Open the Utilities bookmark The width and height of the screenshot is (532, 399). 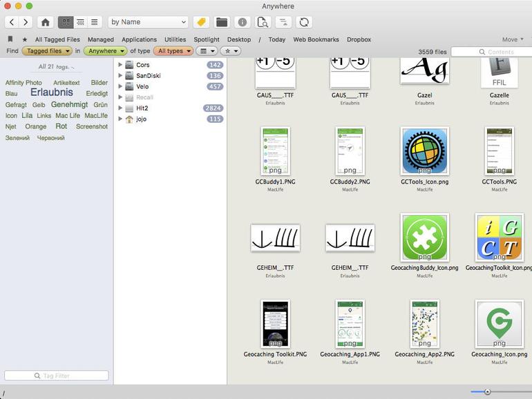[175, 39]
